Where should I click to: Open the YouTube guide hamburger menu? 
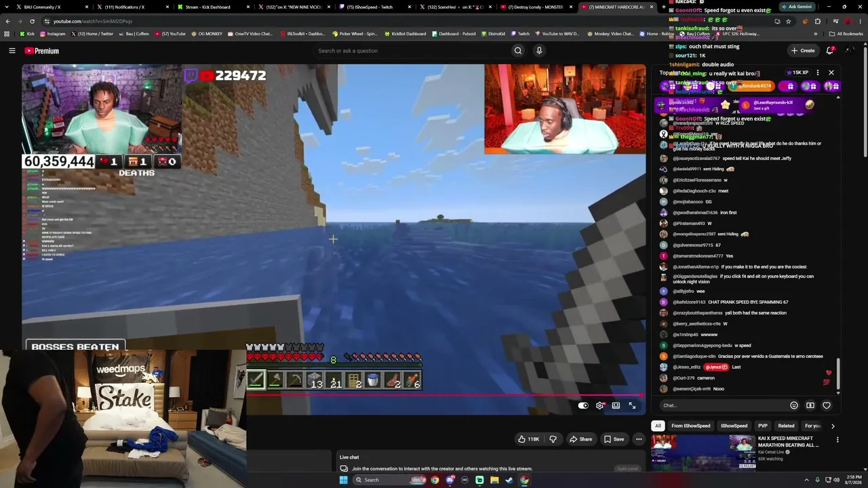pyautogui.click(x=12, y=51)
